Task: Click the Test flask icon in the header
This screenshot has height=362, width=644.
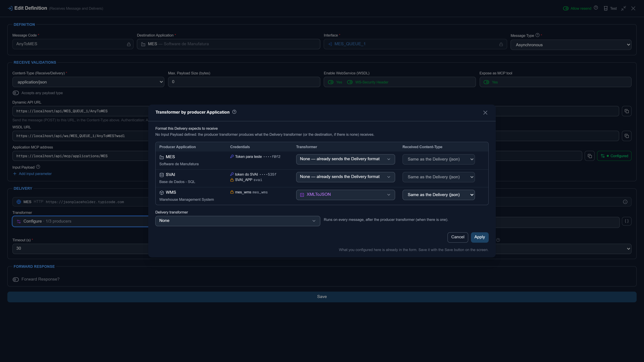Action: tap(605, 8)
